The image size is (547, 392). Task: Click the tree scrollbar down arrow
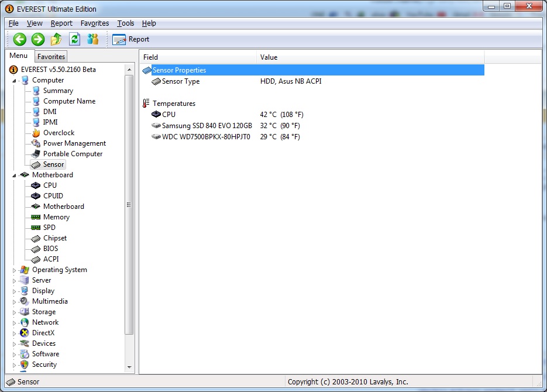pos(130,367)
